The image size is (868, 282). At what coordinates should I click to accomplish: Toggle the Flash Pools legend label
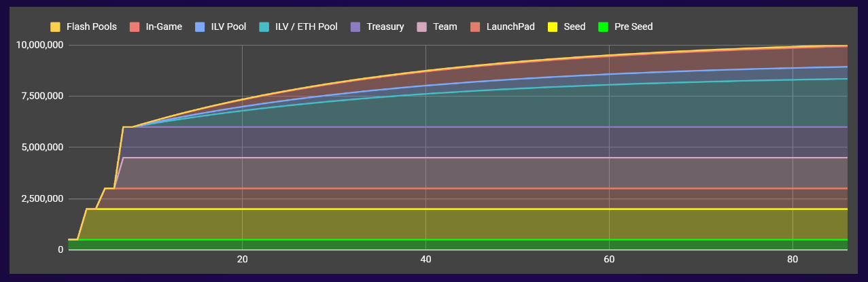[x=92, y=27]
